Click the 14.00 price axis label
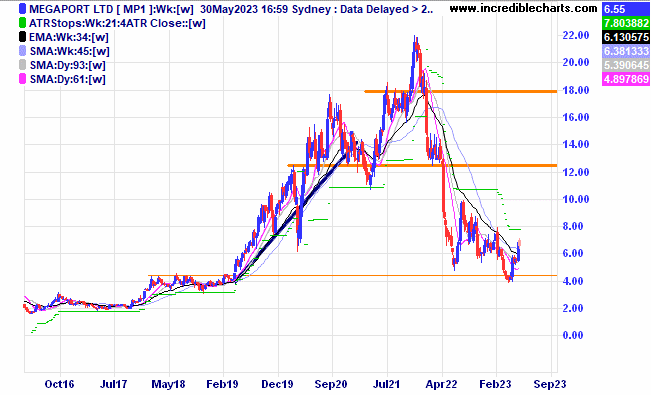This screenshot has width=651, height=395. pos(575,145)
